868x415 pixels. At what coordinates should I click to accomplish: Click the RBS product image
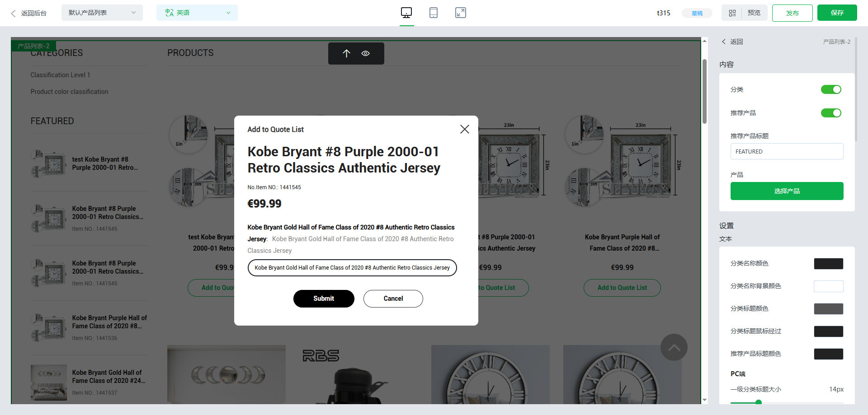pos(358,375)
